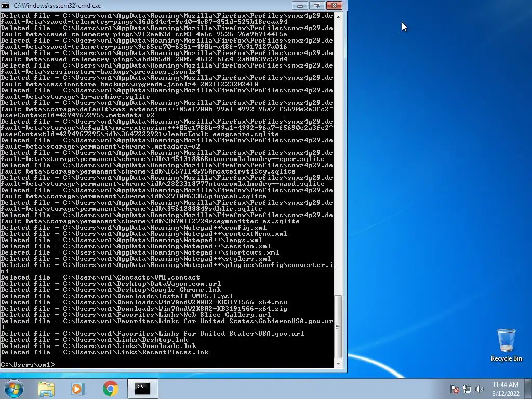Click the line deleting Notepad++\shortcuts.xml

(x=140, y=252)
